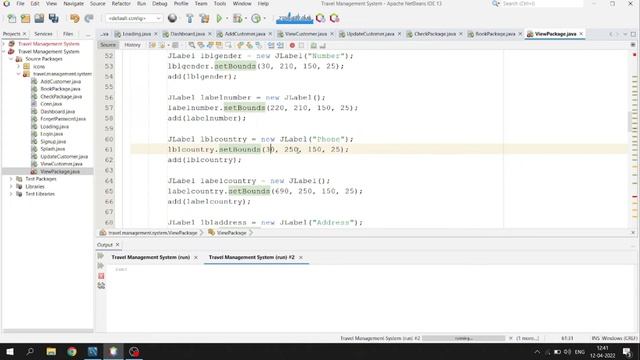Expand the icons package node
The height and width of the screenshot is (360, 640).
[18, 67]
